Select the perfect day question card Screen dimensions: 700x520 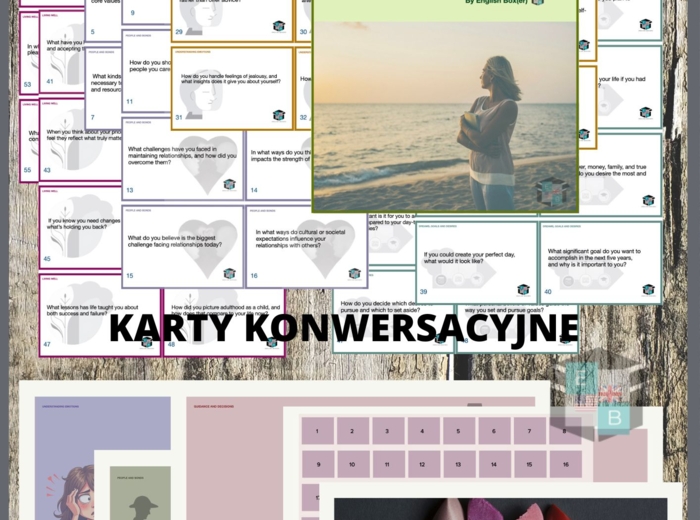click(476, 263)
